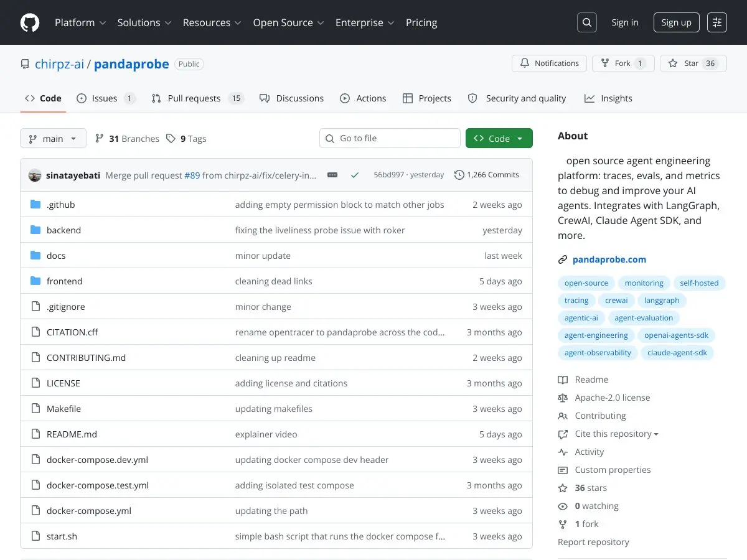Click the tag icon beside 9 Tags
This screenshot has height=560, width=747.
click(171, 139)
